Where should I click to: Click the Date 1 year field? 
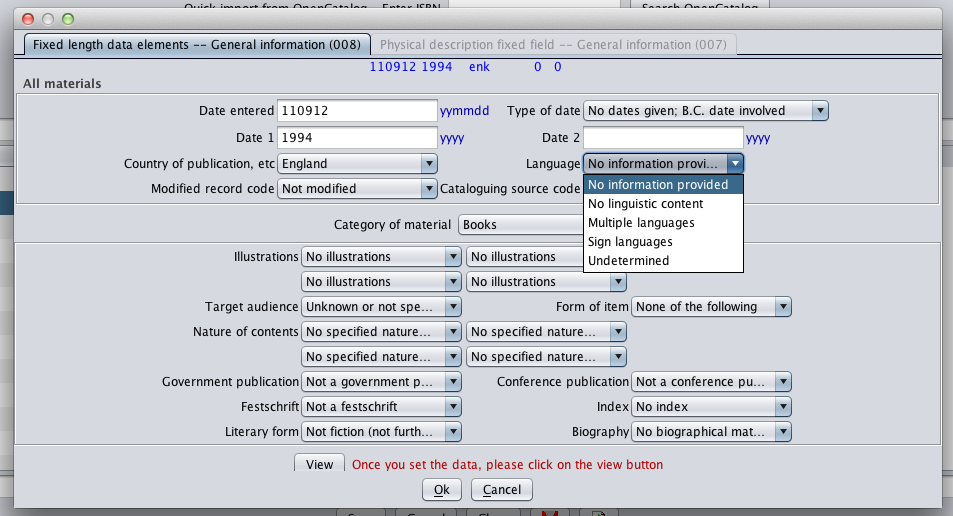[x=357, y=137]
